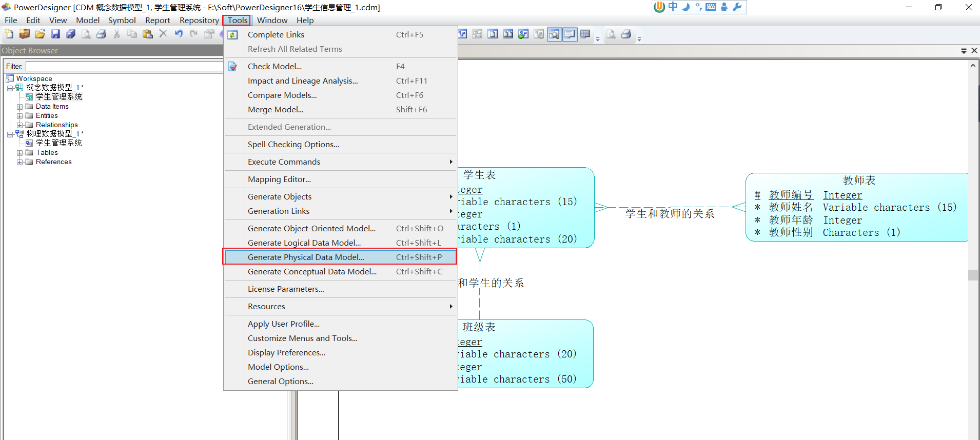
Task: Click the Print printer icon beside Save All
Action: (102, 34)
